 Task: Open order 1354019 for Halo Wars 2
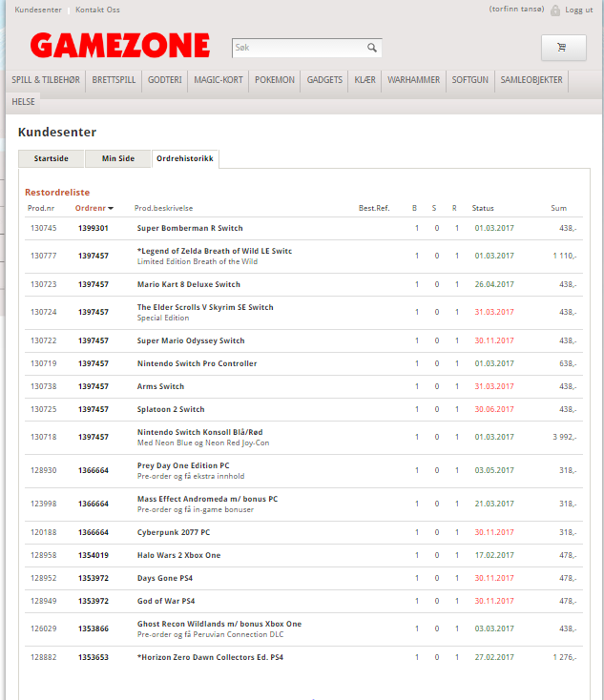(94, 555)
